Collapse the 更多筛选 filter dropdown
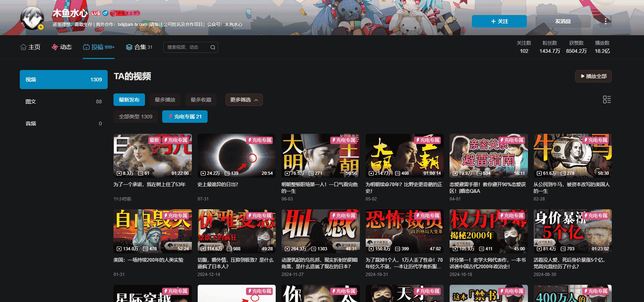 click(244, 100)
